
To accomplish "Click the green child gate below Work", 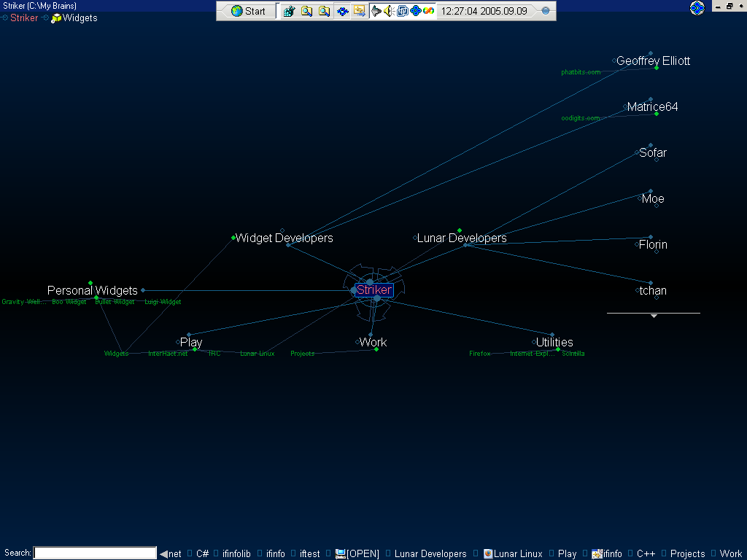I will [376, 349].
